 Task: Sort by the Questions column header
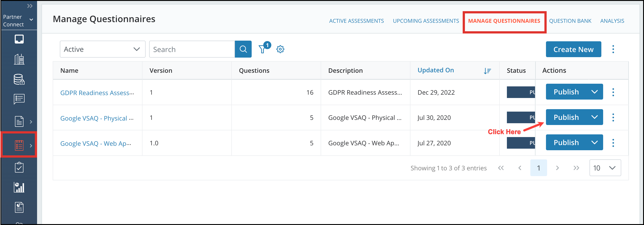click(254, 71)
